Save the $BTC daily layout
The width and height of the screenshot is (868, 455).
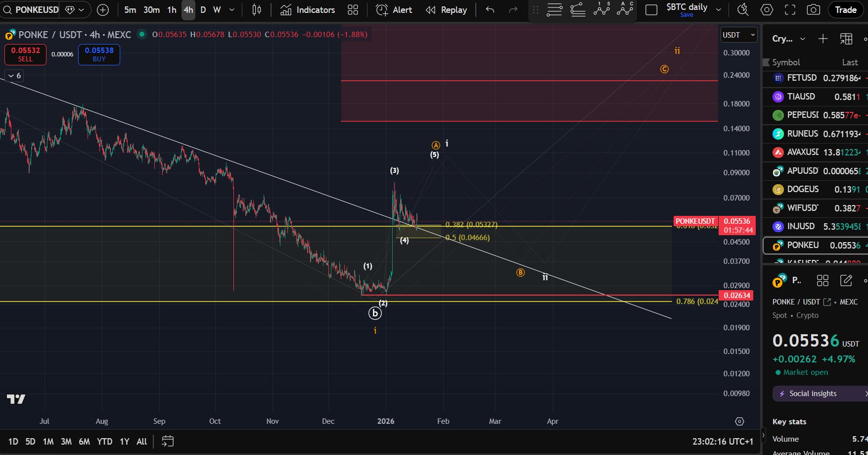point(686,15)
